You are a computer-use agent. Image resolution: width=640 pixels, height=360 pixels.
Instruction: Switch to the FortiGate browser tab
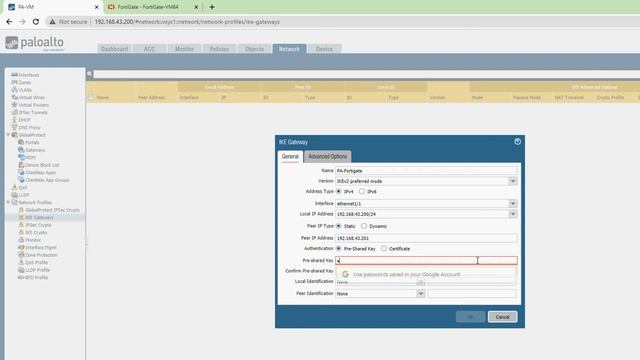(148, 7)
